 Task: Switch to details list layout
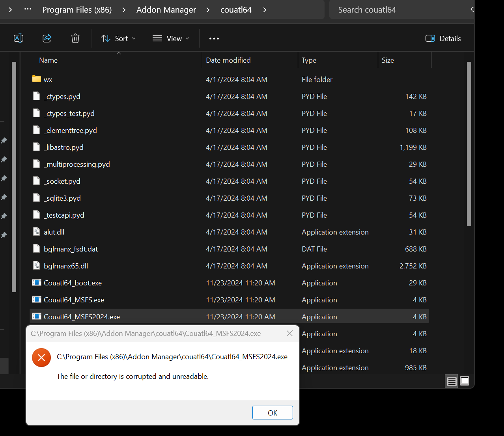[x=451, y=381]
